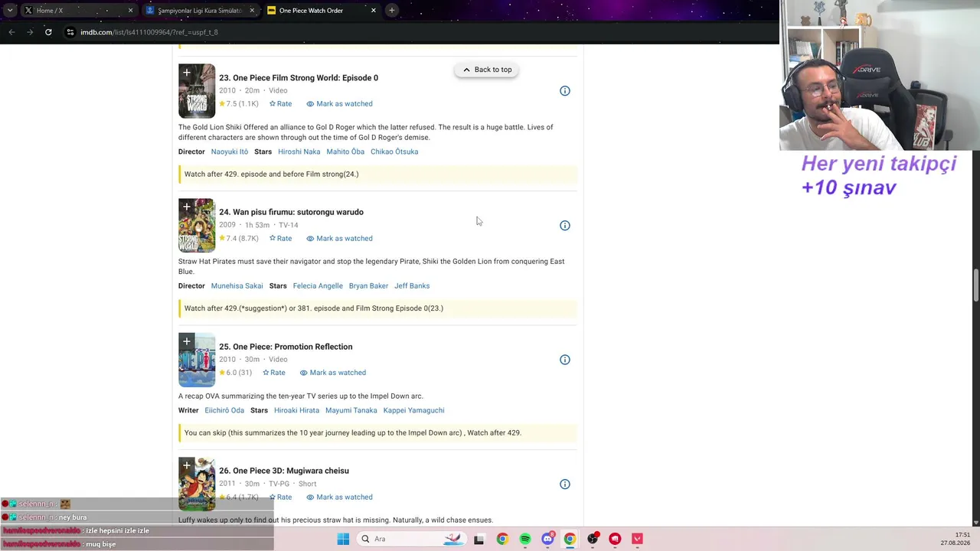Image resolution: width=980 pixels, height=551 pixels.
Task: Open Mahito Ôba's page
Action: (x=345, y=152)
